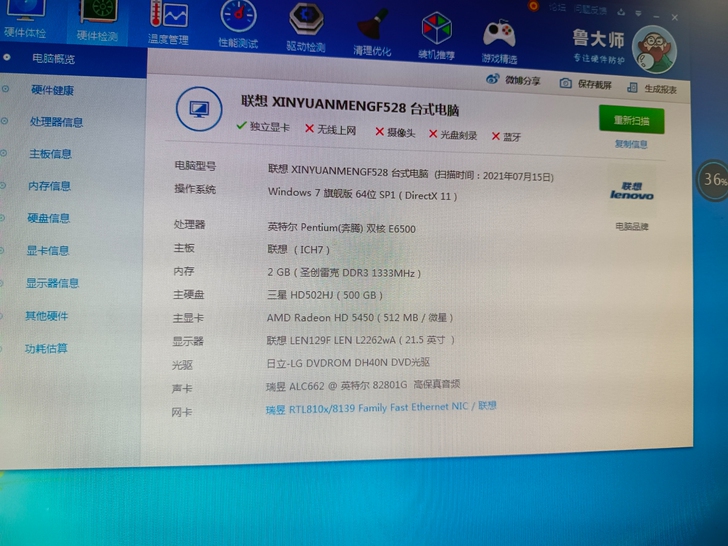Click 三星 HD502HJ ( 500 GB ) text
Image resolution: width=728 pixels, height=546 pixels.
tap(325, 295)
